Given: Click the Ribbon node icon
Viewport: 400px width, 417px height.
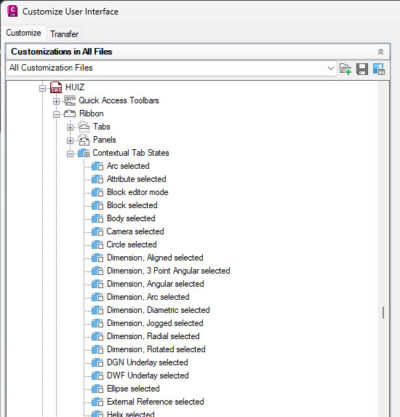Looking at the screenshot, I should pos(70,114).
